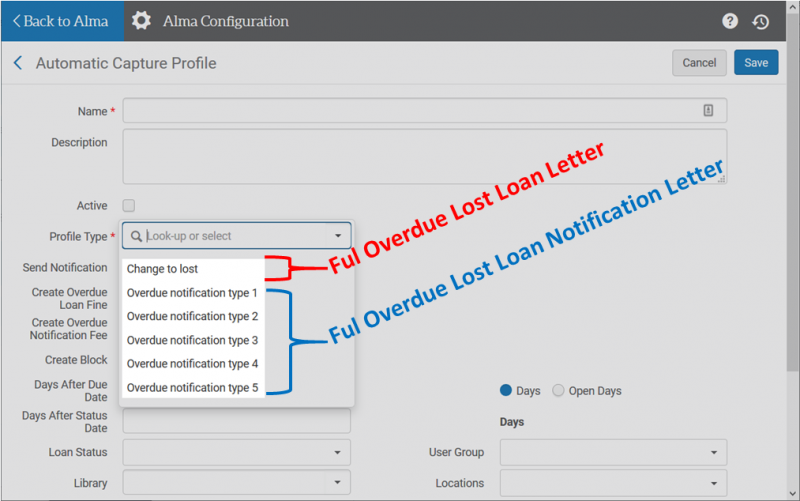Click the scrollbar down arrow

(792, 493)
